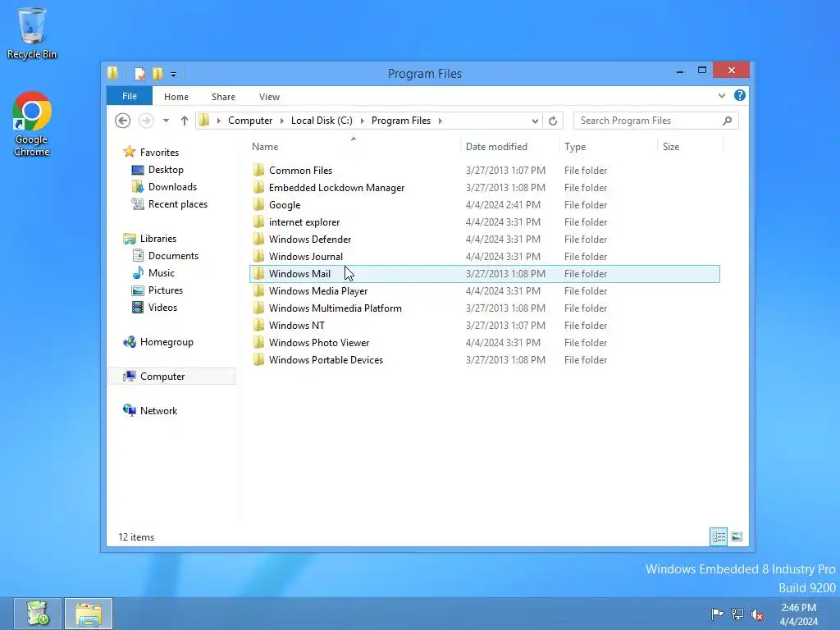840x630 pixels.
Task: Select the Windows Portable Devices folder name
Action: (326, 360)
